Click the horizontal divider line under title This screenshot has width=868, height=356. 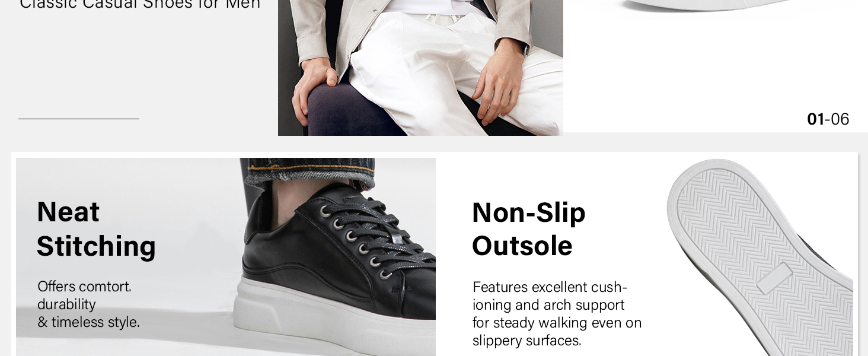pos(79,119)
